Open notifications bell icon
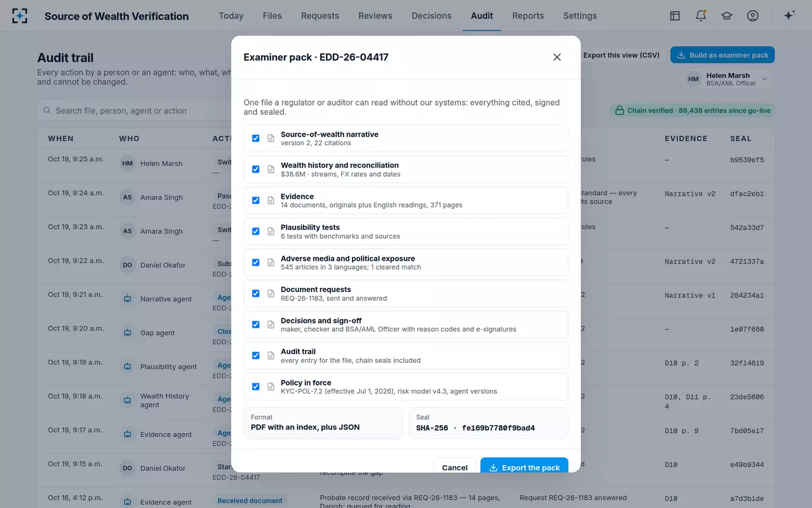812x508 pixels. coord(701,16)
